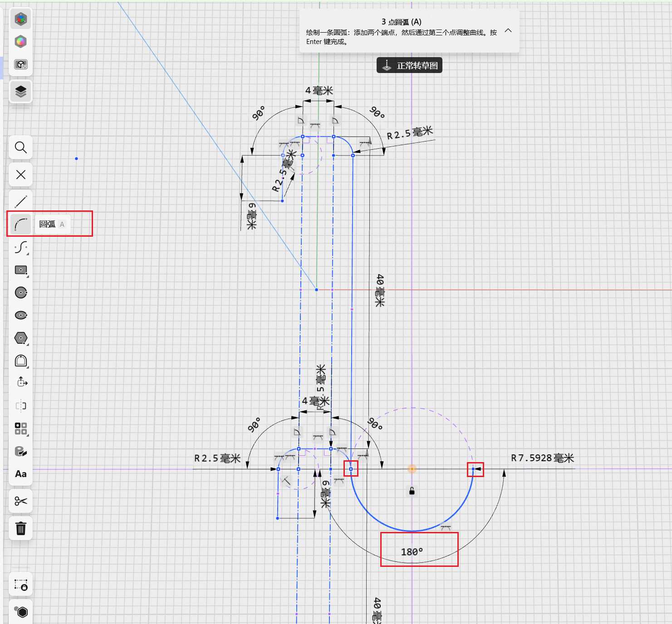Select the Polygon sketch tool
The image size is (672, 624).
pos(21,338)
